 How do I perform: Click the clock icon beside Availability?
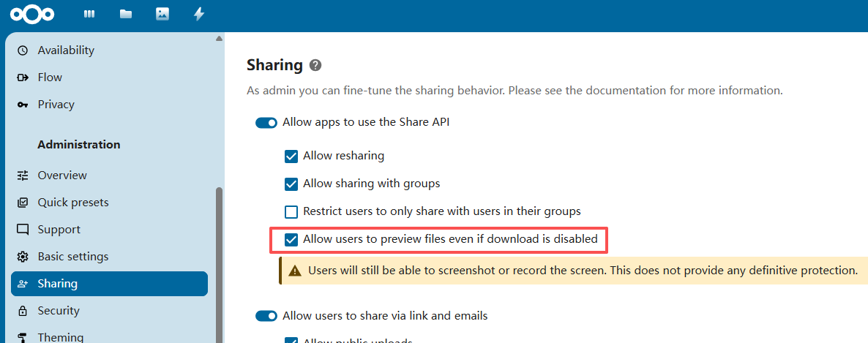click(x=23, y=50)
